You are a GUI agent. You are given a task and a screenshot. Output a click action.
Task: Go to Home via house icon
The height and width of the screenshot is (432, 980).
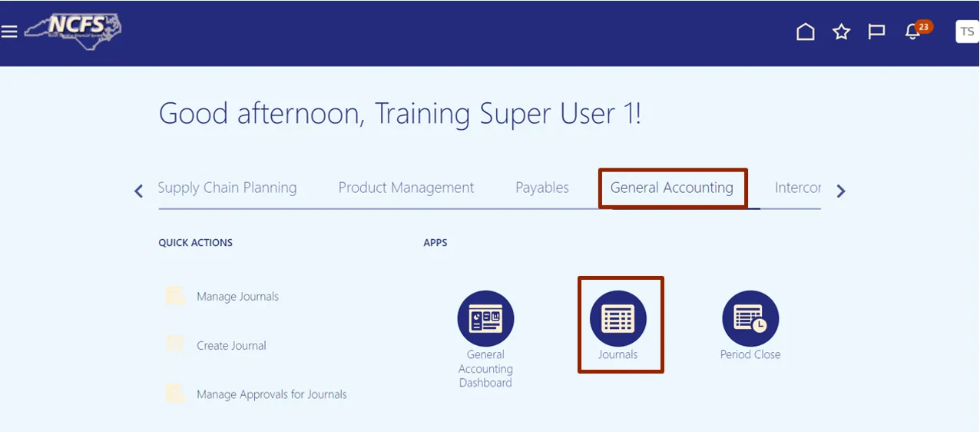coord(805,32)
